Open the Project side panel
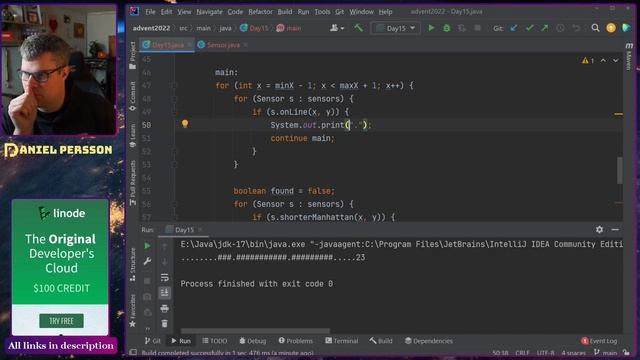Screen dimensions: 640x360 [133, 56]
